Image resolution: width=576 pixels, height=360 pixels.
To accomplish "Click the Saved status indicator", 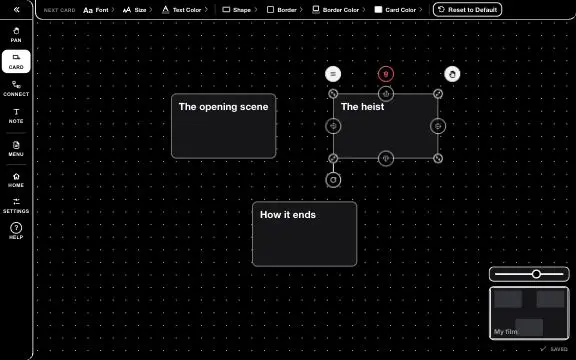I will pyautogui.click(x=554, y=349).
